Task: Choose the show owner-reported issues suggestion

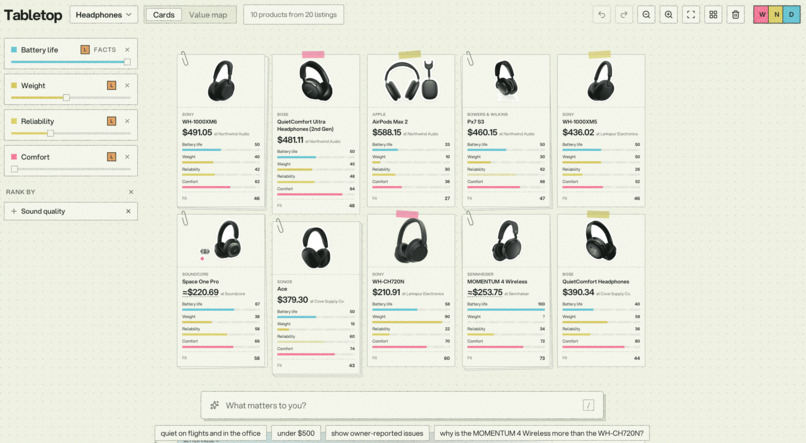Action: click(x=377, y=433)
